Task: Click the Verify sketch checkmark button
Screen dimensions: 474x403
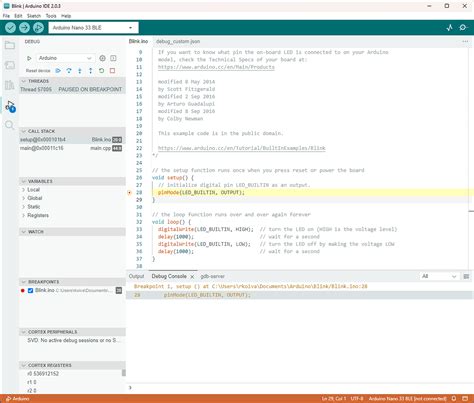Action: 10,27
